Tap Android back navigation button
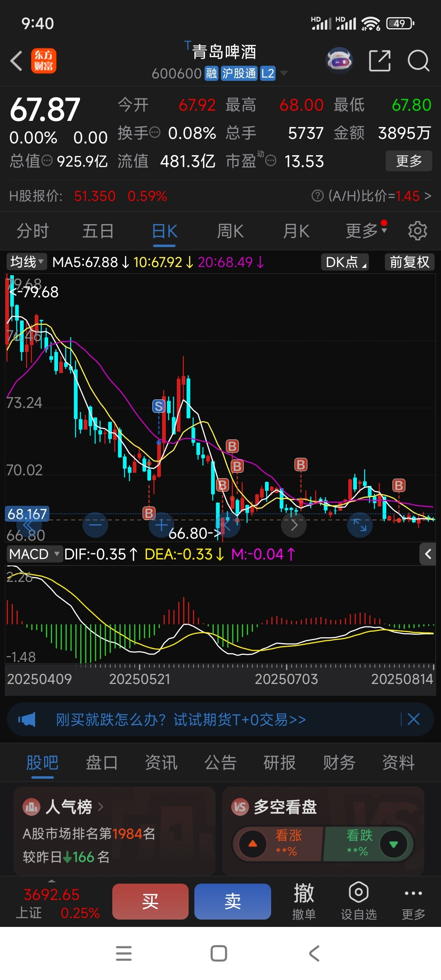The width and height of the screenshot is (441, 980). 314,953
